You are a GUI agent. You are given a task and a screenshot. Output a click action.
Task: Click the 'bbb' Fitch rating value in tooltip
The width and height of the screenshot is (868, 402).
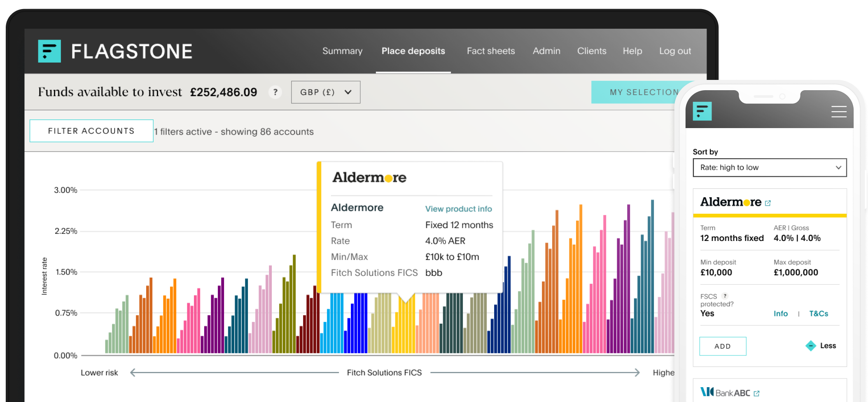click(434, 273)
